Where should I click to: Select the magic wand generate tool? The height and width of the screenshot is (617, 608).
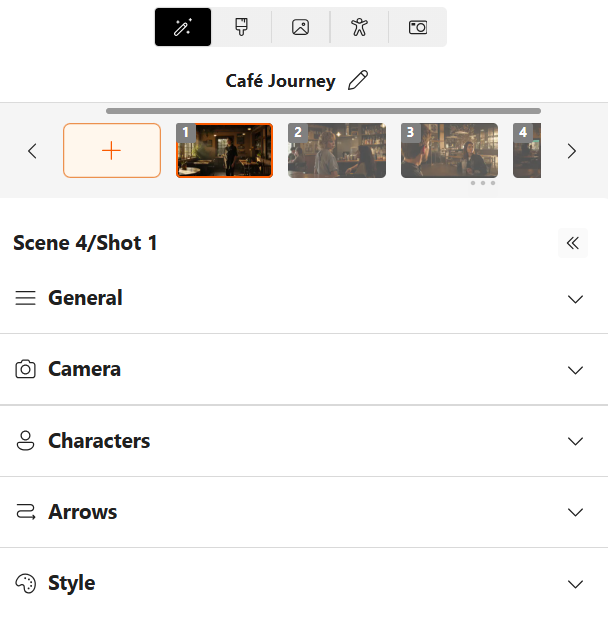183,27
